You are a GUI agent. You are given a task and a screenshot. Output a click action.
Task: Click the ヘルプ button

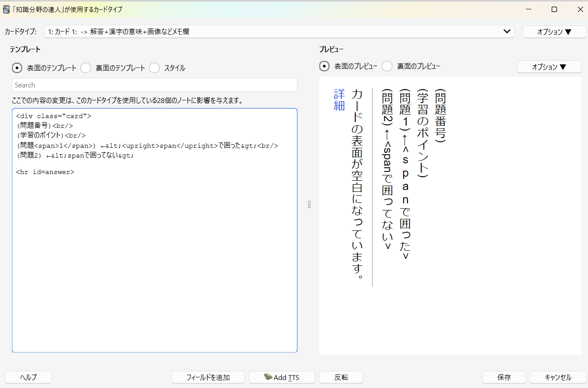pos(28,377)
